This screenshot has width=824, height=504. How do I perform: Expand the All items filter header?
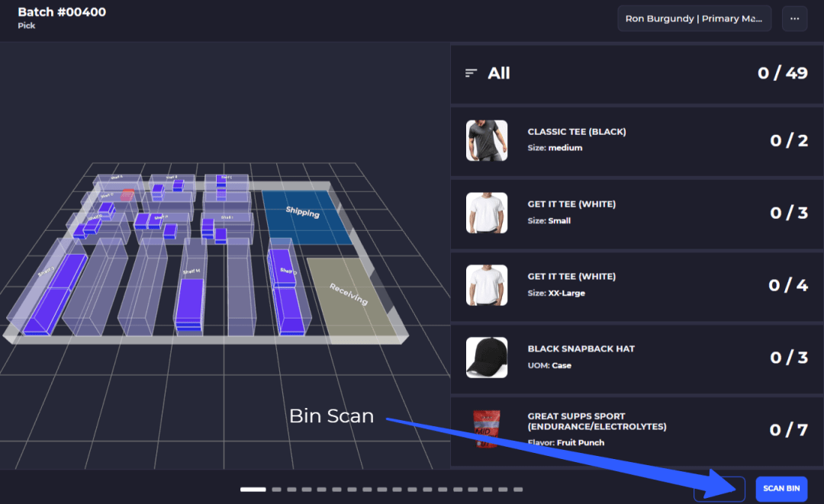point(637,73)
